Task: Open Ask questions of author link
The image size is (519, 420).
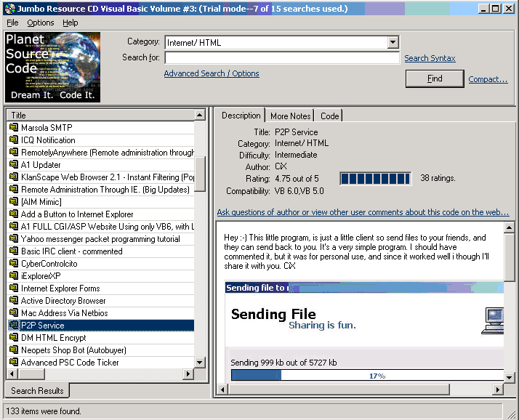Action: (363, 212)
